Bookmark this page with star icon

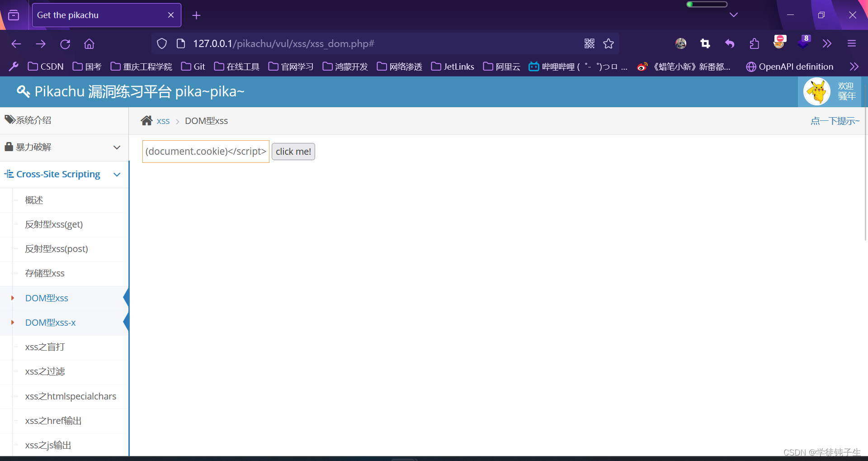pos(609,43)
